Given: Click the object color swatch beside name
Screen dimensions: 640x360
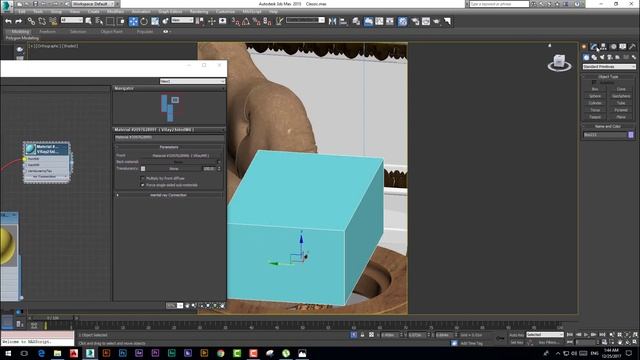Looking at the screenshot, I should pos(631,135).
